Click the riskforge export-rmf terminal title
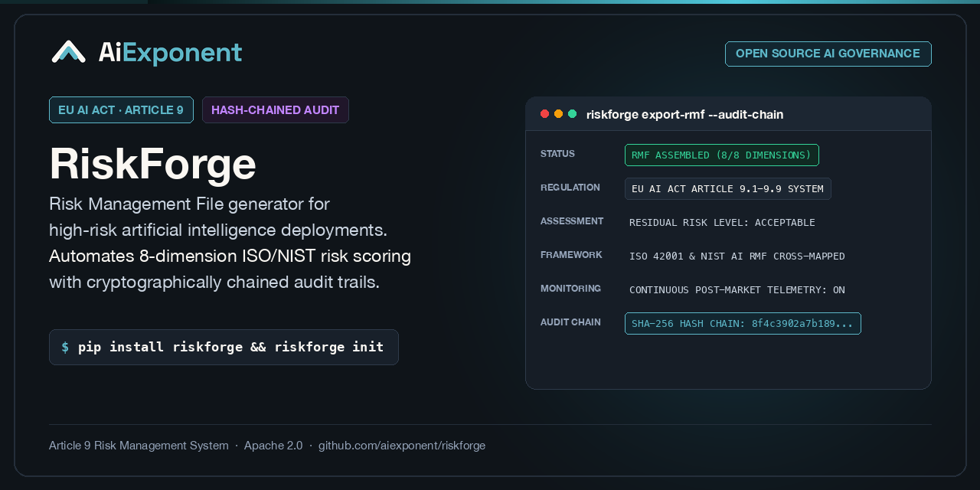The height and width of the screenshot is (490, 980). tap(684, 115)
